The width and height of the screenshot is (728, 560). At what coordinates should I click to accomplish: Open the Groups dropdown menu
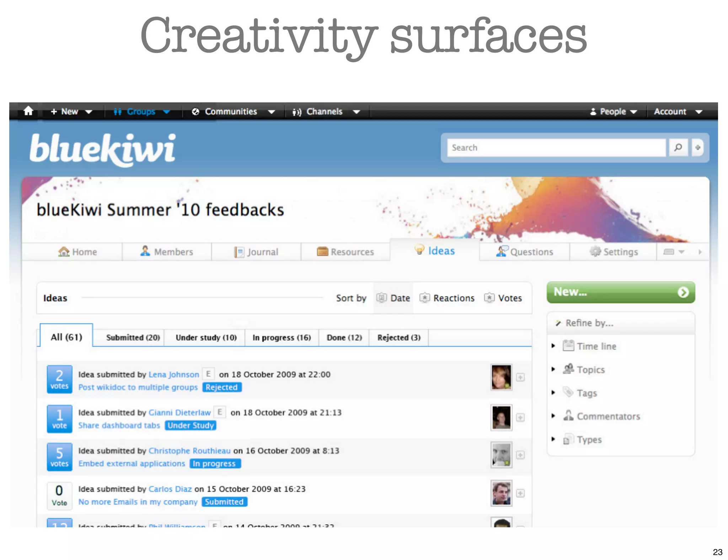(x=141, y=112)
